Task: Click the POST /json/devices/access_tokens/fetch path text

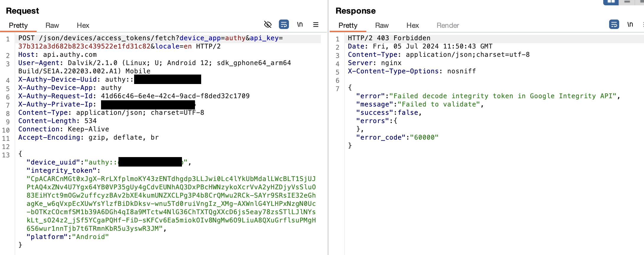Action: (x=97, y=38)
